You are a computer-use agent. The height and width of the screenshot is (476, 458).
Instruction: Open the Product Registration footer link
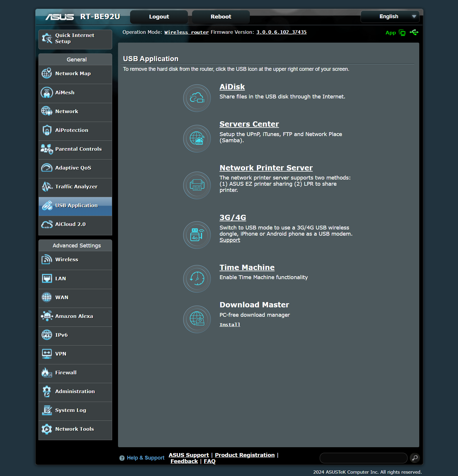coord(245,455)
